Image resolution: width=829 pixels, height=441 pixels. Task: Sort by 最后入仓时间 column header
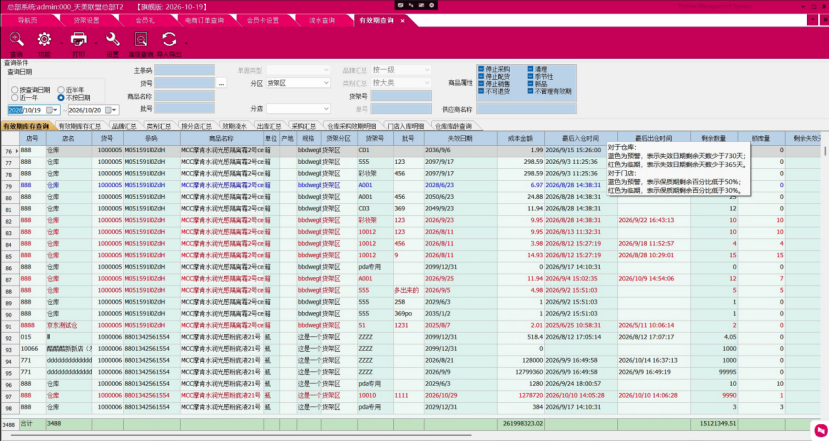coord(581,139)
